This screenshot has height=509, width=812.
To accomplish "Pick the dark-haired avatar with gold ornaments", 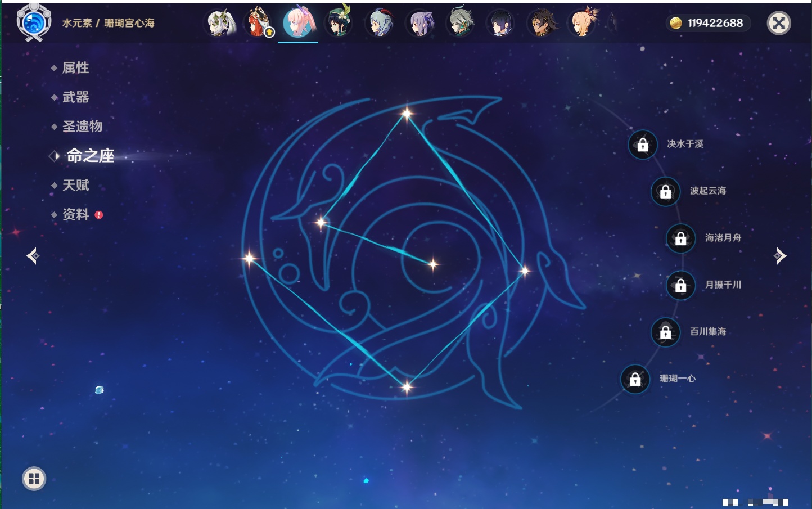I will pos(541,23).
